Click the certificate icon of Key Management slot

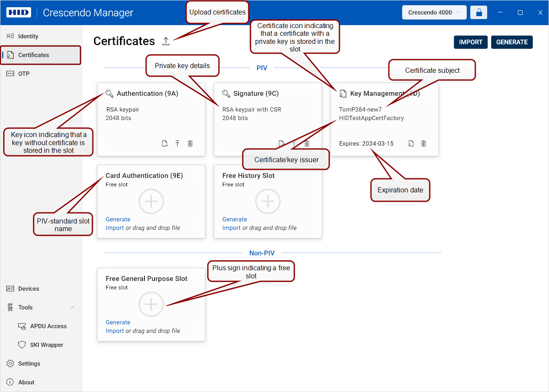click(343, 94)
